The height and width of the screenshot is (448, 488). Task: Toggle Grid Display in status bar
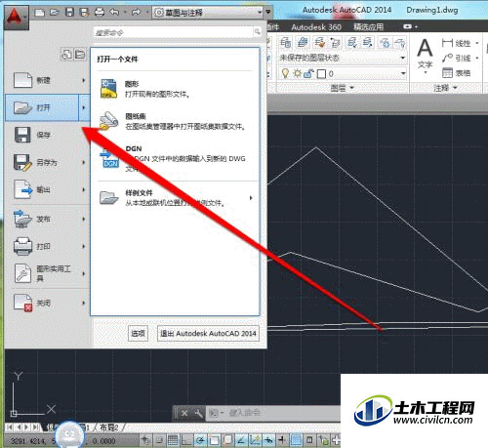pyautogui.click(x=173, y=440)
